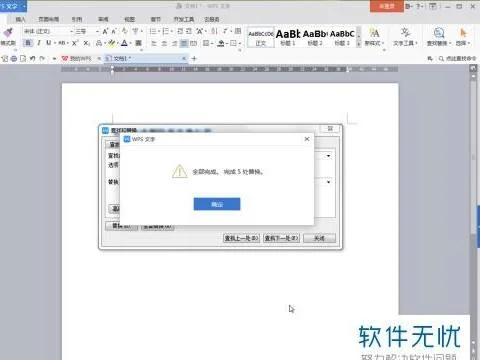Add a new document tab with plus icon
Screen dimensions: 480x360
194,58
